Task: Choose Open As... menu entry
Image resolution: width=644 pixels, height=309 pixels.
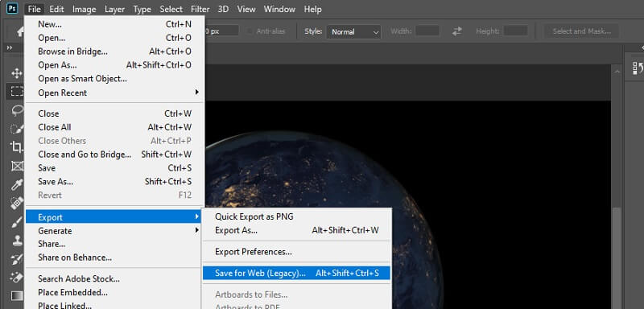Action: pyautogui.click(x=114, y=65)
